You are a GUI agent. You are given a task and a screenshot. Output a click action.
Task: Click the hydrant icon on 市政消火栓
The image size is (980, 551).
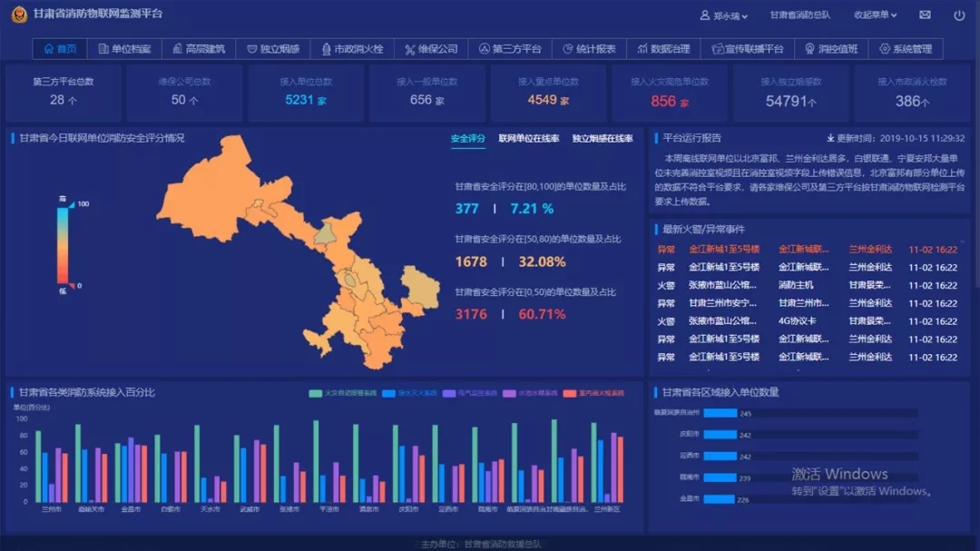[326, 49]
